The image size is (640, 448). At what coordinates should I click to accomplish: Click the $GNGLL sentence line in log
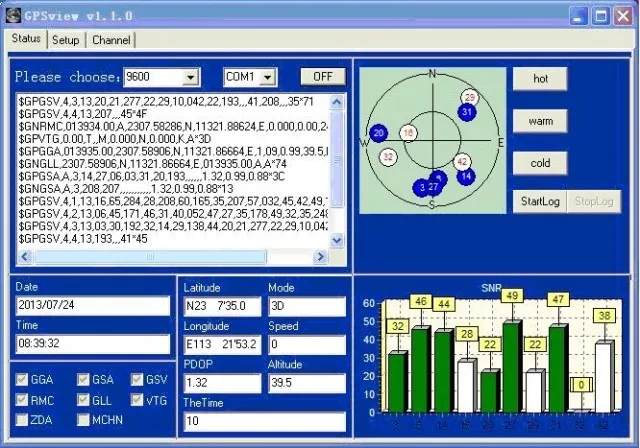click(x=152, y=164)
